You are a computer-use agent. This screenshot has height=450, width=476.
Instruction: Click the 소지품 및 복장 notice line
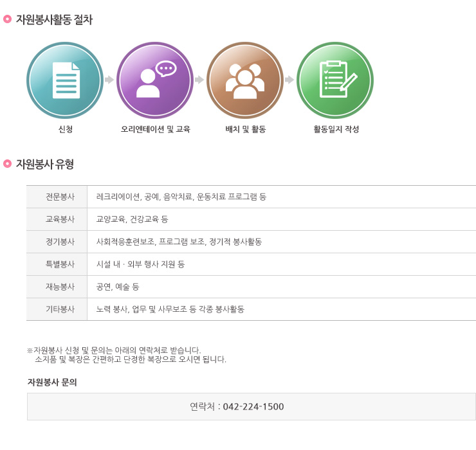131,359
